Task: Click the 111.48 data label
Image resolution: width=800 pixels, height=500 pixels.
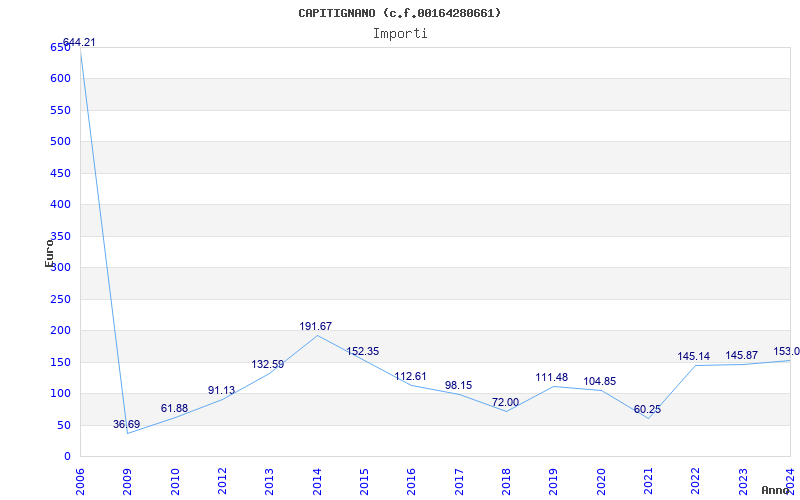Action: pos(552,378)
